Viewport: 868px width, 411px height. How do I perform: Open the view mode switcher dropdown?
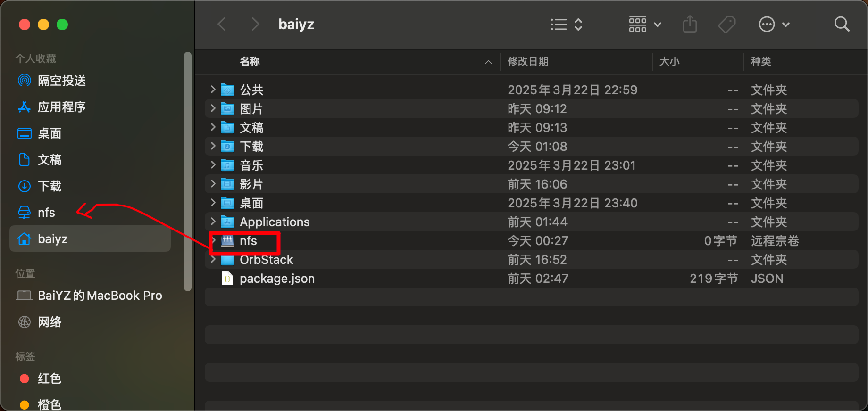[x=567, y=24]
